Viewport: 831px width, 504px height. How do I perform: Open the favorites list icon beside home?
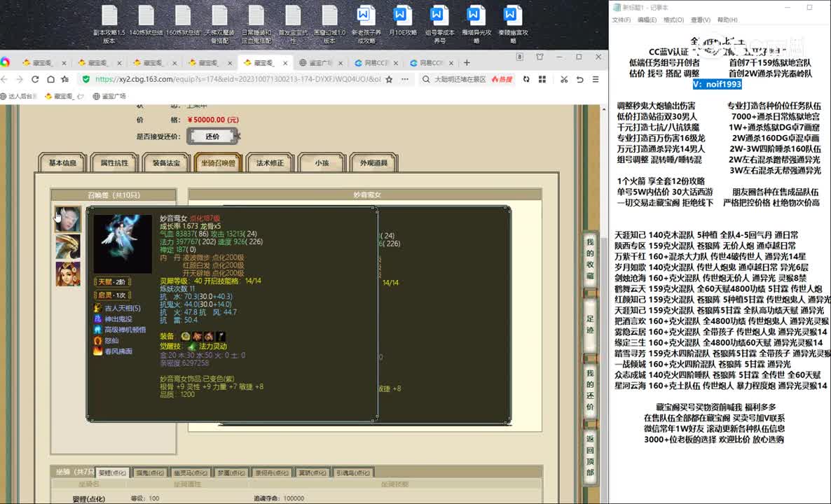coord(65,79)
